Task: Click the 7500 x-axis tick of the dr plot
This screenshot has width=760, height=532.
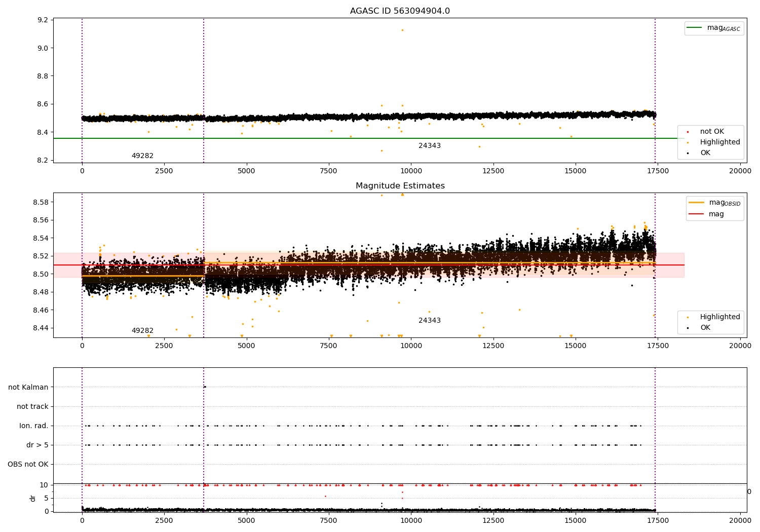Action: [329, 520]
